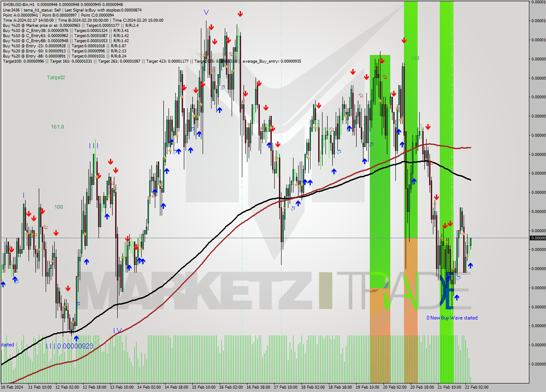Screen dimensions: 546x392
Task: Click the '161.8' Fibonacci level label
Action: [x=57, y=127]
